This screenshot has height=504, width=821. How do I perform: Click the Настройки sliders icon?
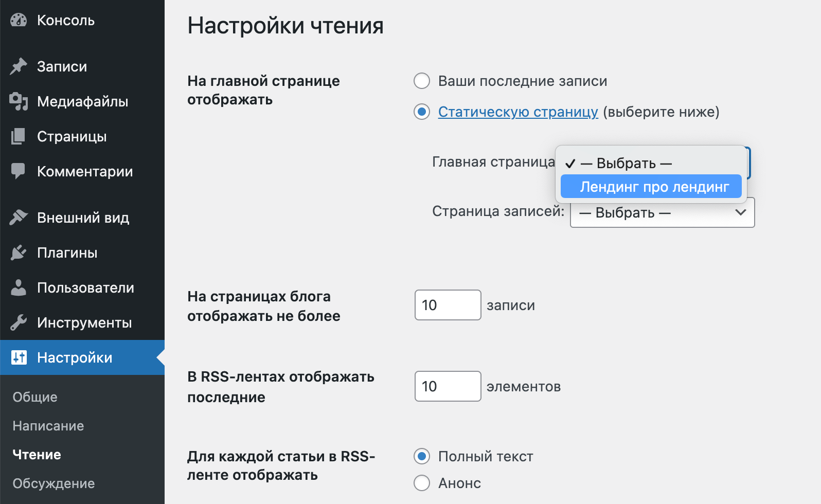pos(19,357)
